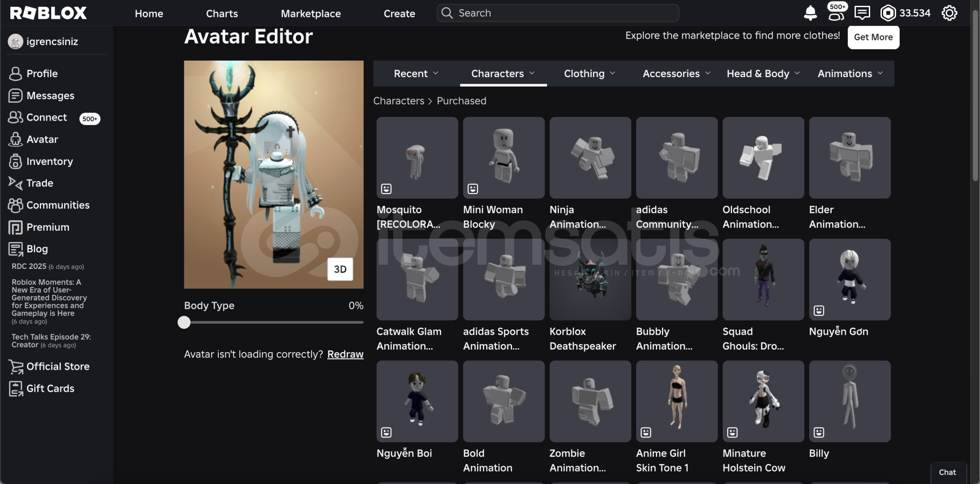The height and width of the screenshot is (484, 980).
Task: Open Connect in the sidebar
Action: tap(38, 117)
